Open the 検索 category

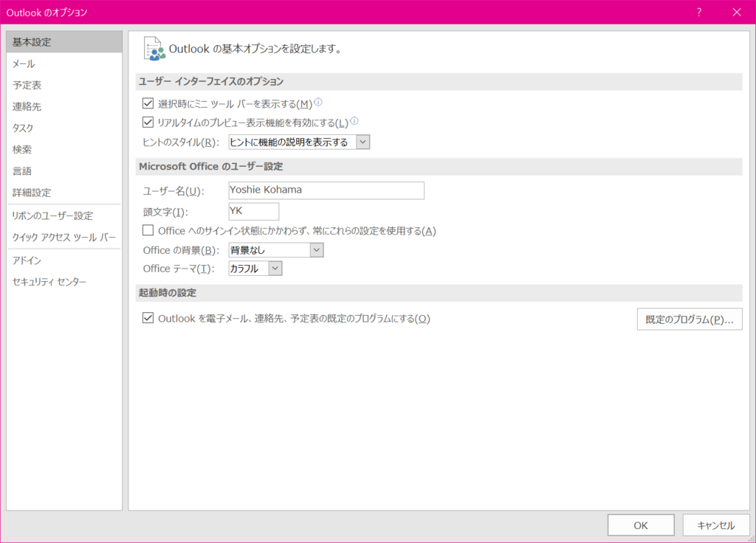coord(64,149)
